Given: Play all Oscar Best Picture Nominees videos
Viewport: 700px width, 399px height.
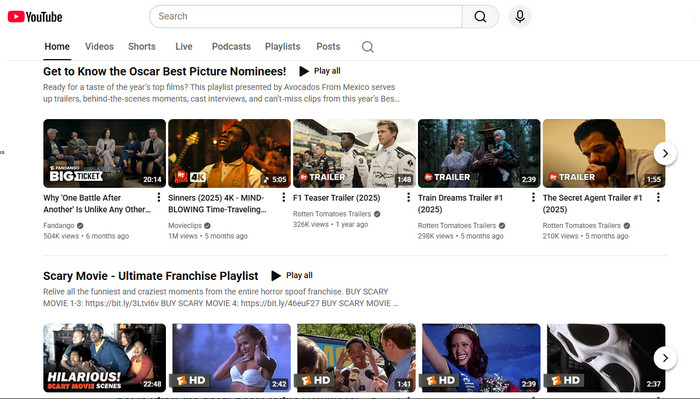Looking at the screenshot, I should pyautogui.click(x=320, y=71).
